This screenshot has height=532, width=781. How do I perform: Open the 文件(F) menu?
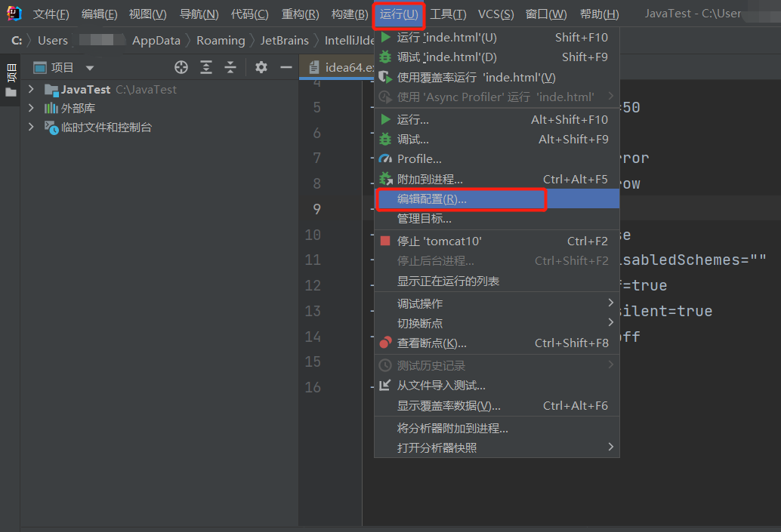coord(51,14)
